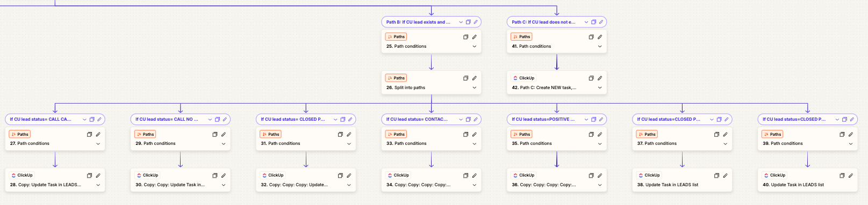Duplicate the Path B branch header
This screenshot has height=205, width=868.
[x=468, y=22]
